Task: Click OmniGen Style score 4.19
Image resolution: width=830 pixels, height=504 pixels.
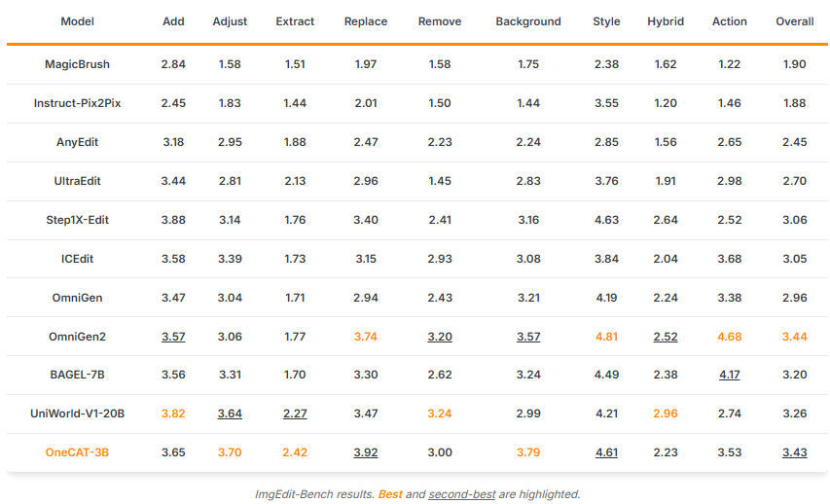Action: tap(606, 298)
